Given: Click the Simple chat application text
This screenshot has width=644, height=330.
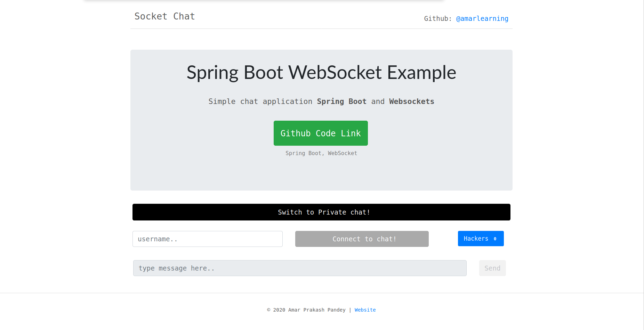Looking at the screenshot, I should (x=260, y=102).
